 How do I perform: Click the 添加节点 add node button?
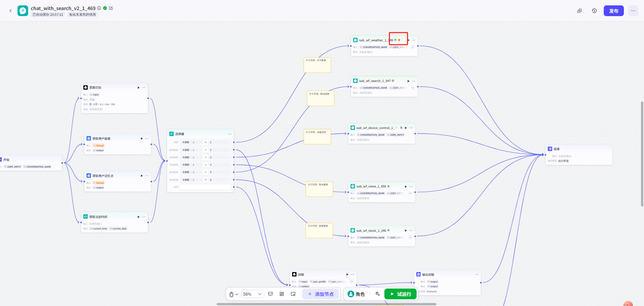click(321, 294)
